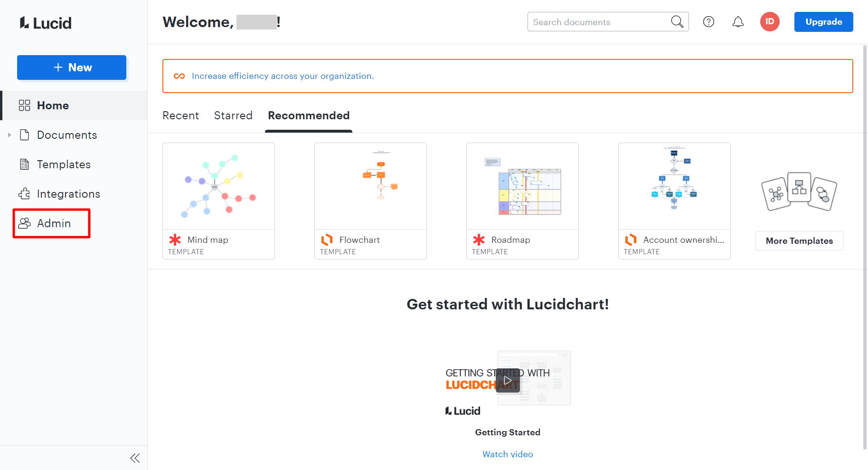The width and height of the screenshot is (868, 470).
Task: Click the Lucid logo
Action: 46,23
